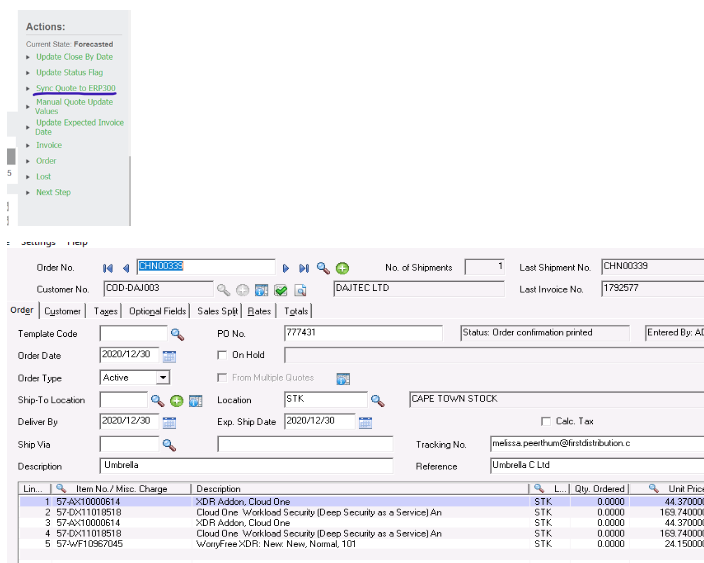Click the Order No. finder magnifier icon
Image resolution: width=704 pixels, height=563 pixels.
tap(323, 268)
